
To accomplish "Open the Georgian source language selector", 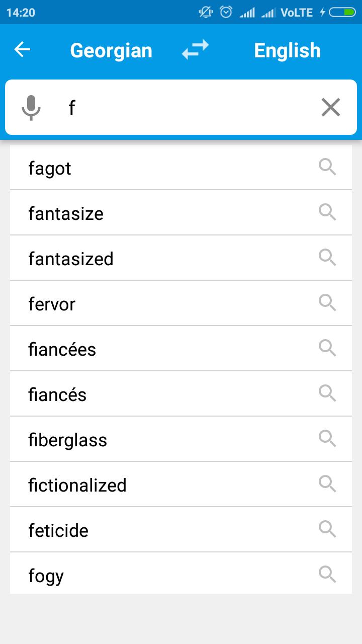I will (x=111, y=50).
